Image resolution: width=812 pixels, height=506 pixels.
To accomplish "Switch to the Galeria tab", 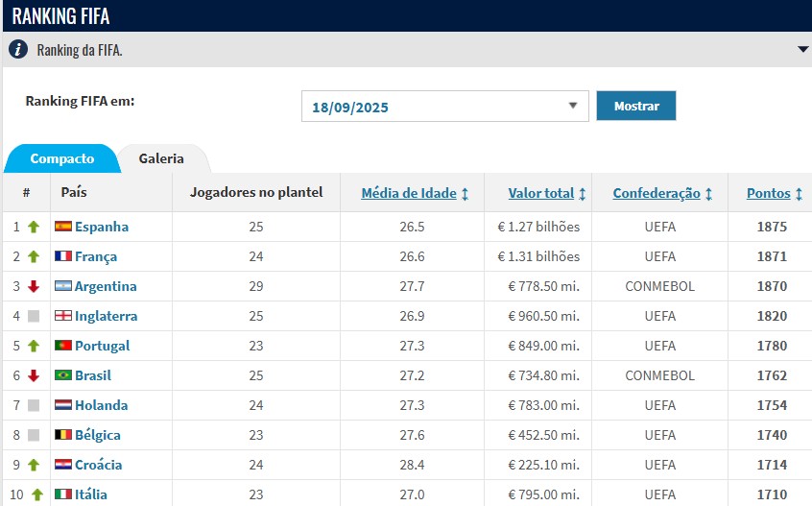I will [x=161, y=158].
